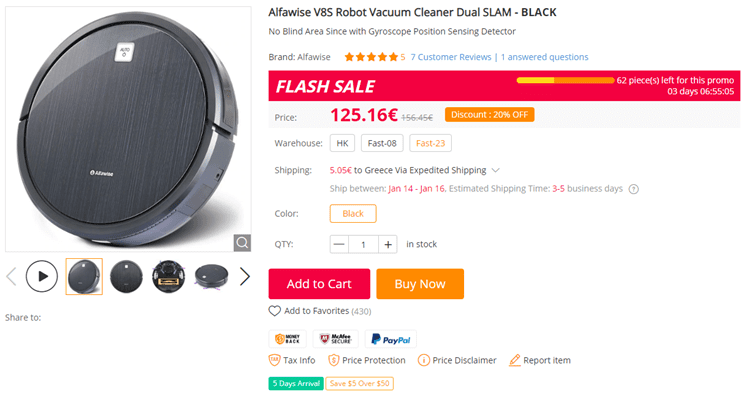The image size is (750, 395).
Task: Click the McAfee Secure badge
Action: (x=336, y=339)
